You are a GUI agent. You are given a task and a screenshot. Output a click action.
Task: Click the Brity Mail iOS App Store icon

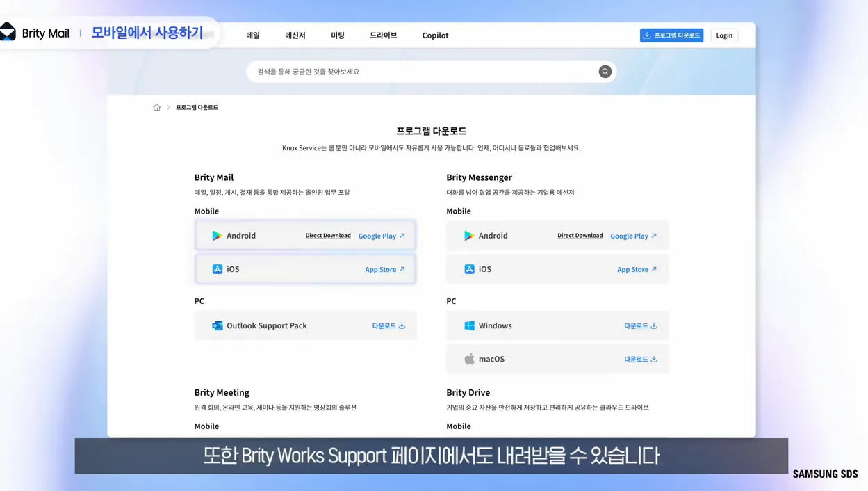pos(218,269)
